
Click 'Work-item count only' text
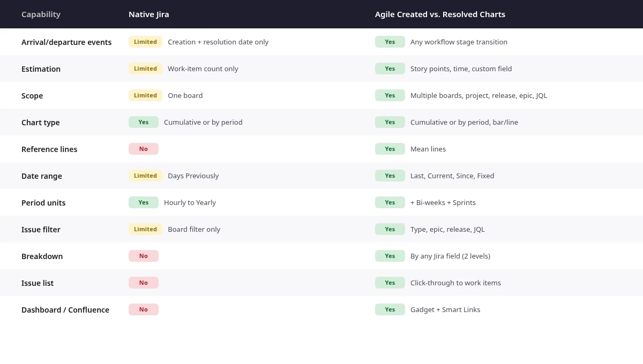coord(203,69)
